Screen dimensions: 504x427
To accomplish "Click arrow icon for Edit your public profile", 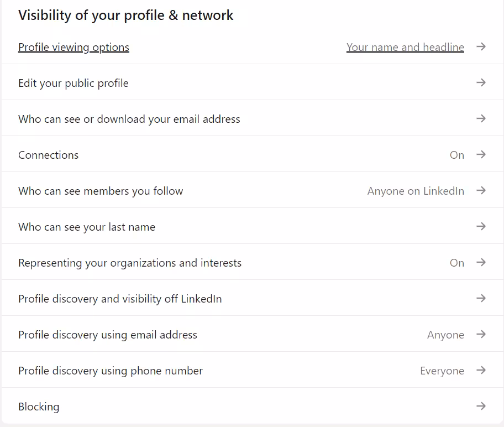I will point(481,83).
